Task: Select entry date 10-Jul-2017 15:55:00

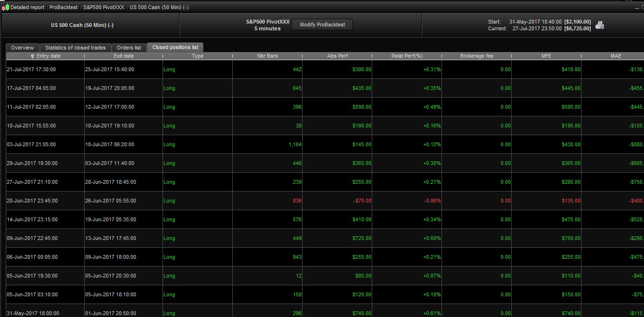Action: pyautogui.click(x=31, y=126)
